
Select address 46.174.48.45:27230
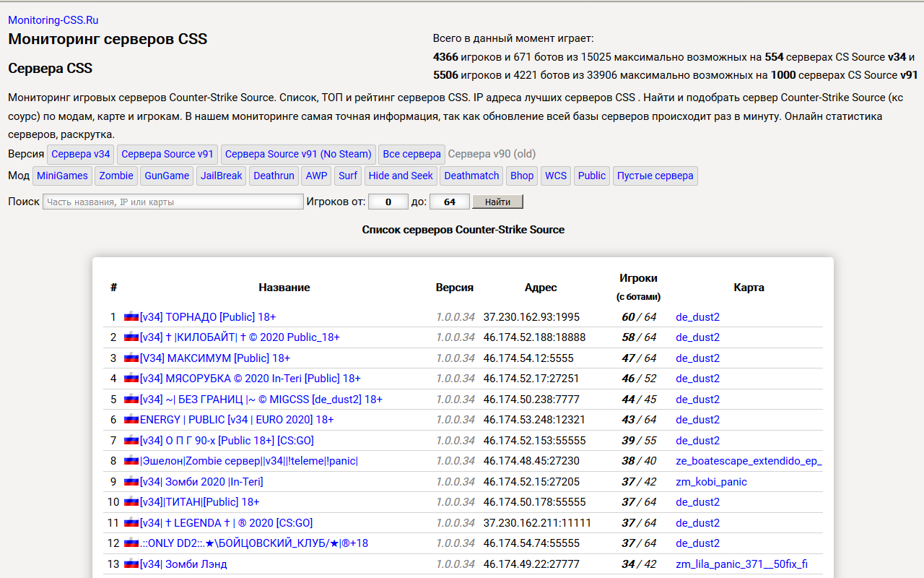click(x=531, y=461)
